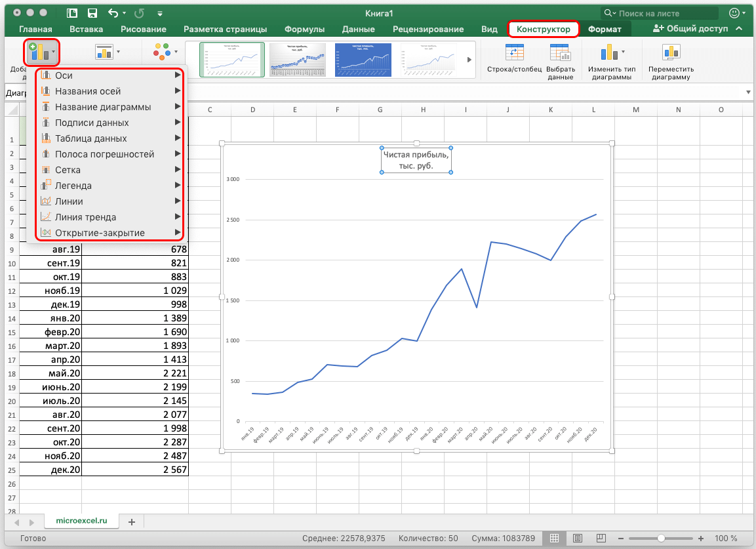This screenshot has height=549, width=756.
Task: Select the chart title Чистая прибыль
Action: point(416,160)
